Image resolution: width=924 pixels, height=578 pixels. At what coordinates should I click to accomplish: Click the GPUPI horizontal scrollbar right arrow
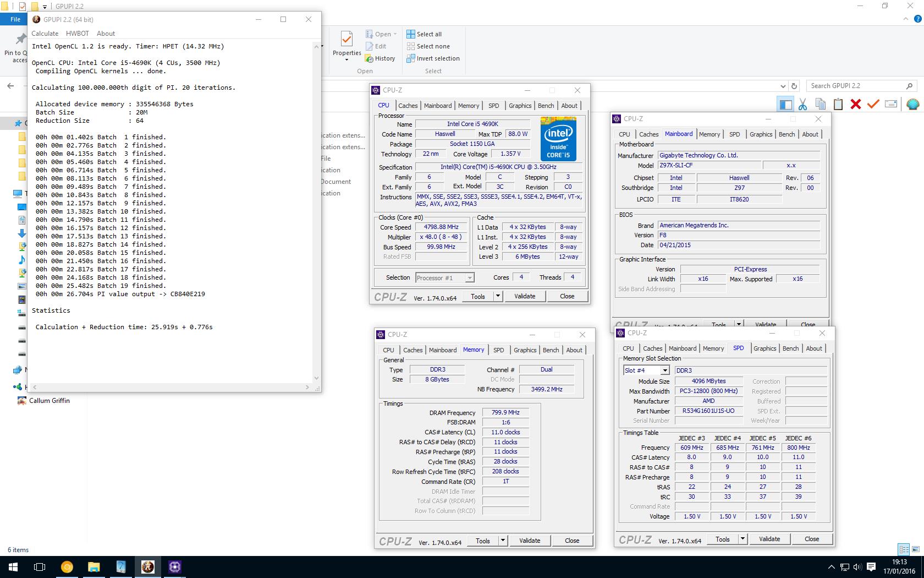point(307,387)
